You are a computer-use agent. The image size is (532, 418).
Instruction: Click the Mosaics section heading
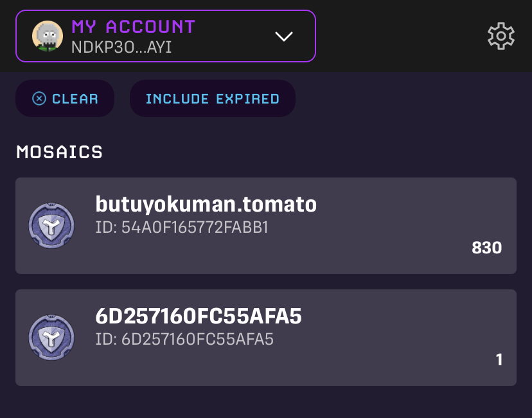(x=59, y=152)
